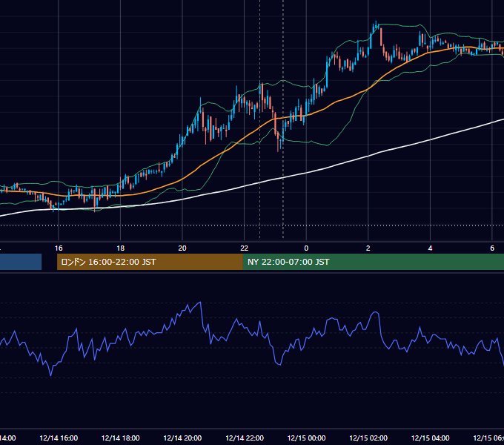Click the NY 22:00-07:00 JST session bar
Viewport: 504px width, 445px height.
[x=373, y=262]
